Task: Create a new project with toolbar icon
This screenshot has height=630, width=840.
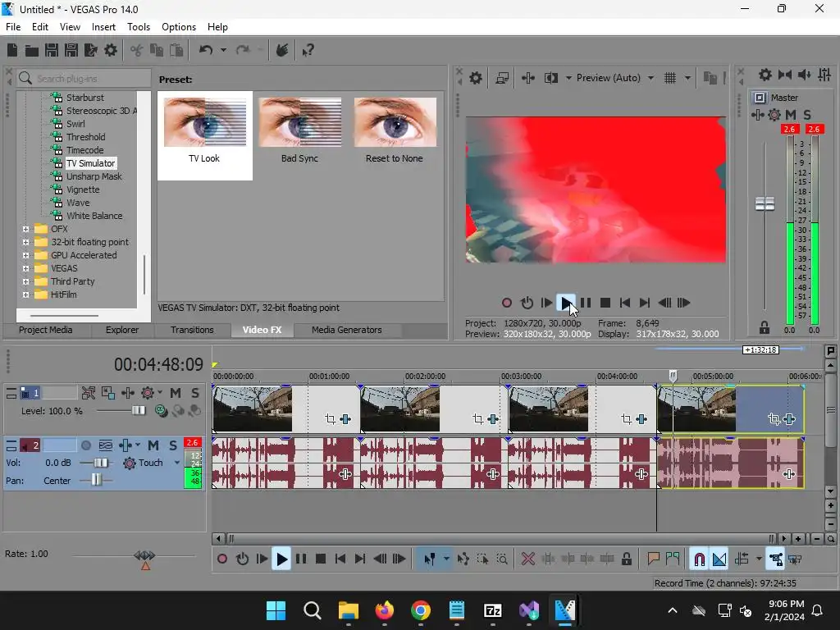Action: (12, 50)
